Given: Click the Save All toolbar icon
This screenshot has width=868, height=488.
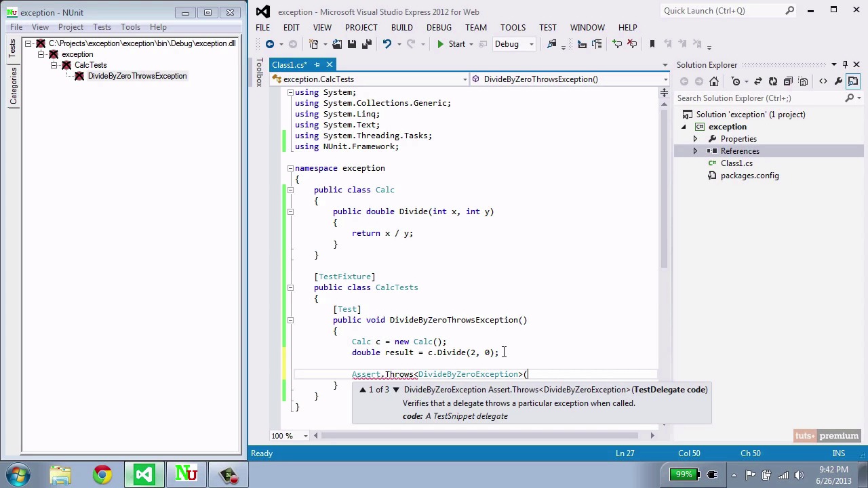Looking at the screenshot, I should point(367,44).
